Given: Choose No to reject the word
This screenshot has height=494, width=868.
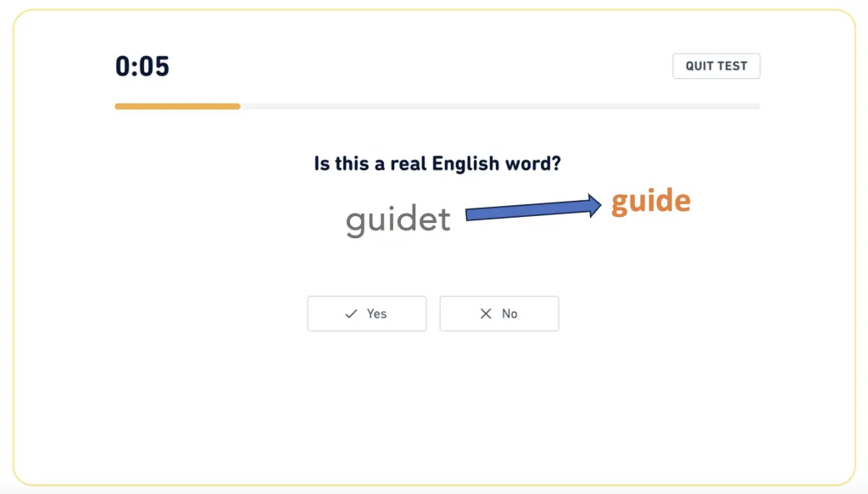Looking at the screenshot, I should point(498,314).
